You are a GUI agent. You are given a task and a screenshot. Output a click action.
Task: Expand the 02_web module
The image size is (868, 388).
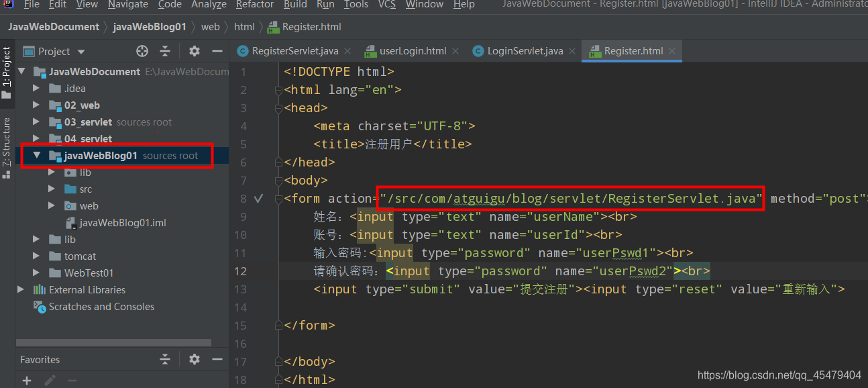point(37,105)
